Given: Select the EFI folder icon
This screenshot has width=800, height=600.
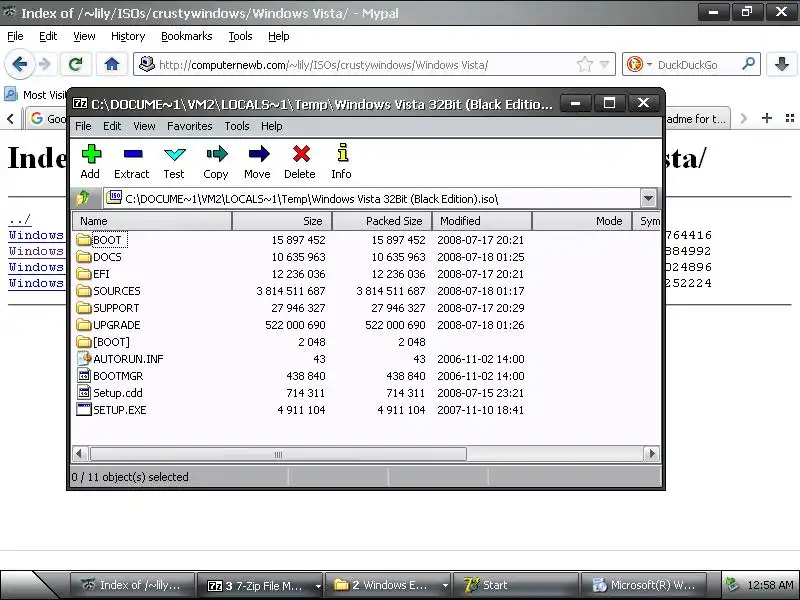Looking at the screenshot, I should click(x=84, y=274).
